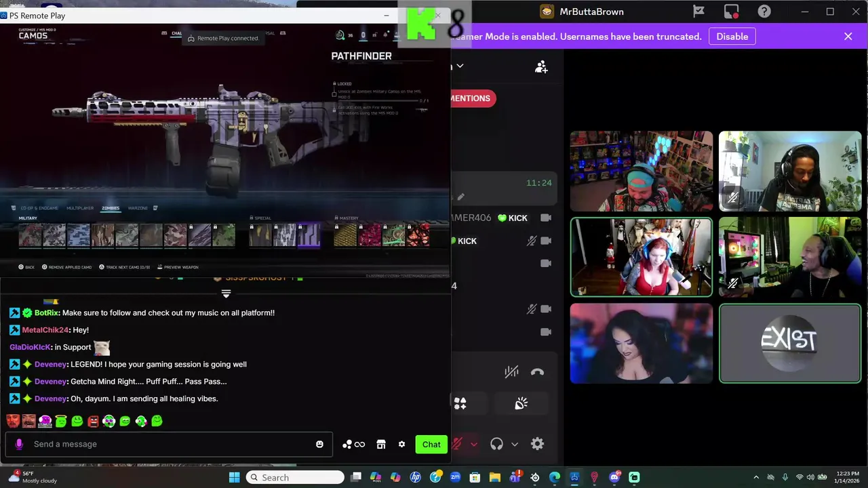Open Discord from the taskbar

click(614, 477)
